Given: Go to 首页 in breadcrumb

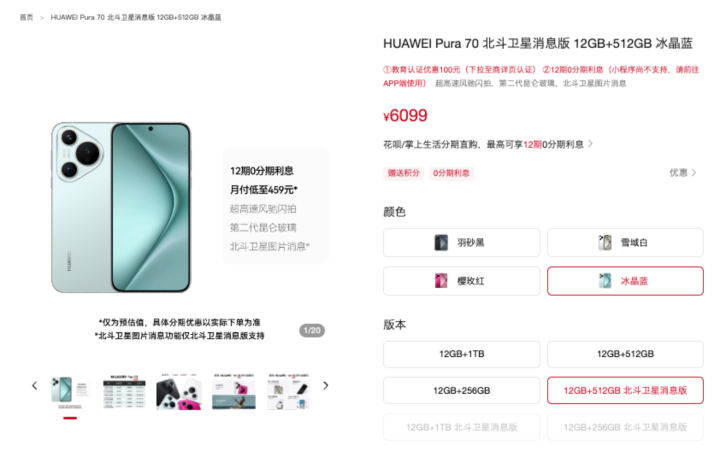Looking at the screenshot, I should coord(26,17).
